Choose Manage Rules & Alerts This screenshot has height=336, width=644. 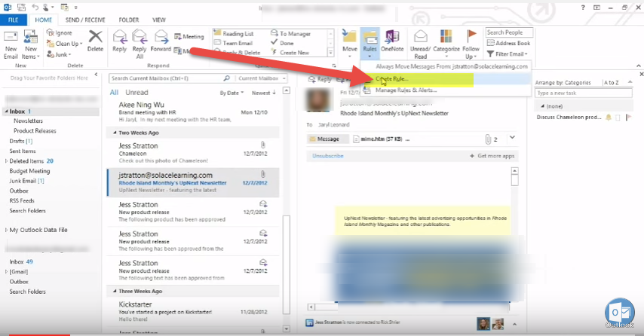click(406, 90)
